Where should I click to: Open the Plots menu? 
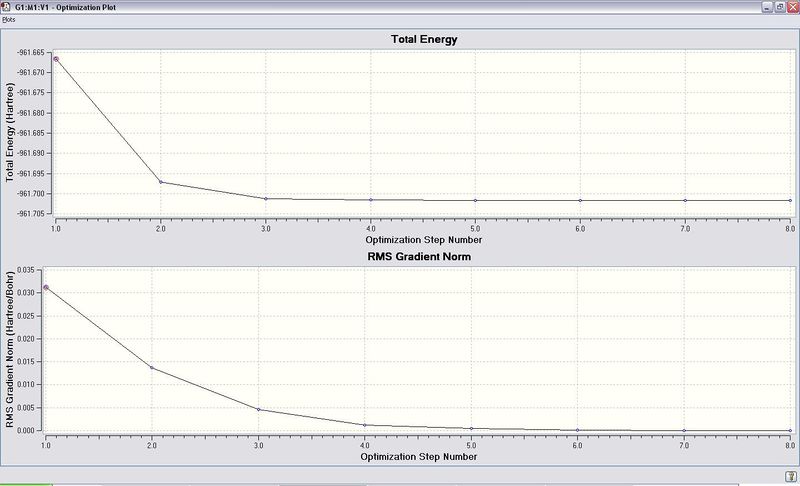(9, 20)
